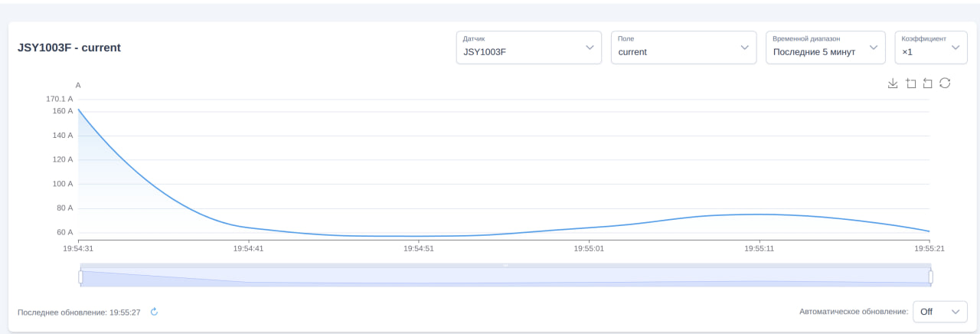
Task: Click the 19:55:11 time axis label
Action: coord(759,249)
